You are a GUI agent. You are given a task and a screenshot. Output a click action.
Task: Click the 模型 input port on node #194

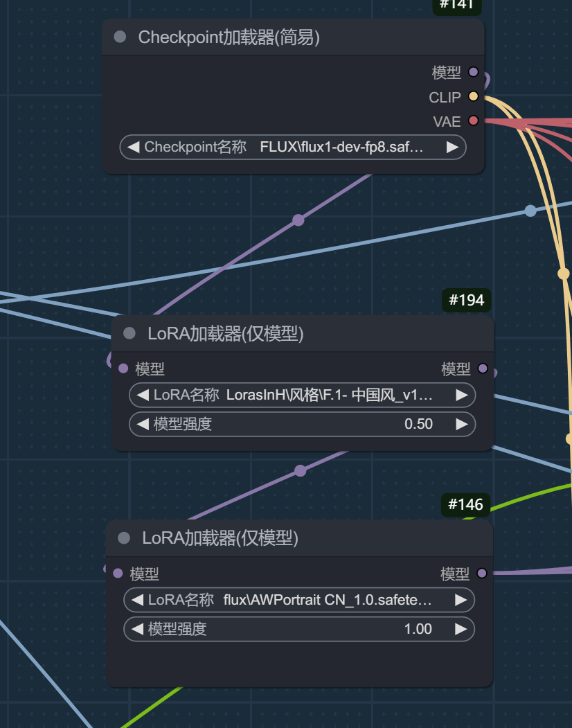[x=123, y=369]
